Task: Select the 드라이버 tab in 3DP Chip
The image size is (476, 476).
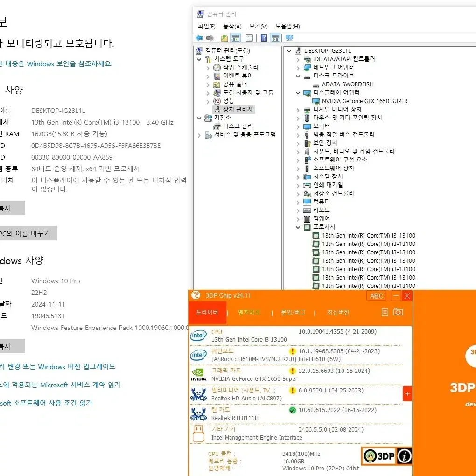Action: tap(207, 312)
